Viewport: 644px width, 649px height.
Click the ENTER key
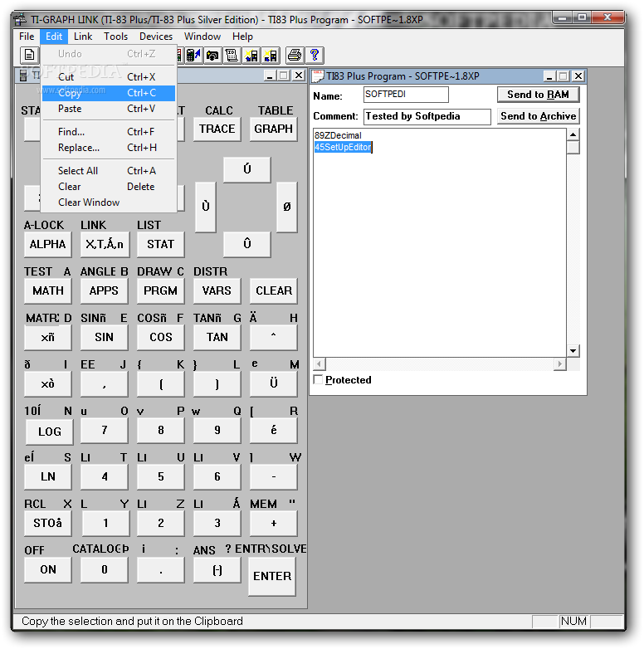[272, 577]
